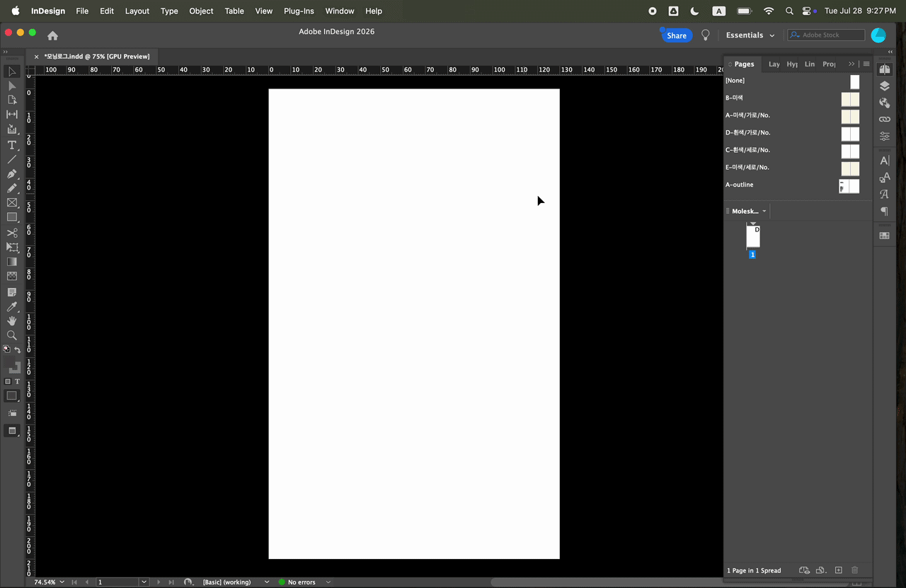Open the Pages panel flyout menu
Image resolution: width=906 pixels, height=588 pixels.
tap(866, 64)
